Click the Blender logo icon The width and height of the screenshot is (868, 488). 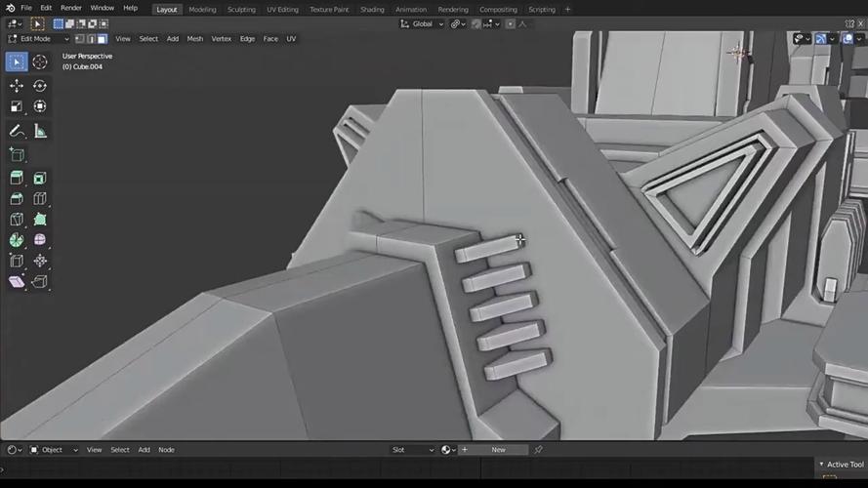click(x=10, y=9)
